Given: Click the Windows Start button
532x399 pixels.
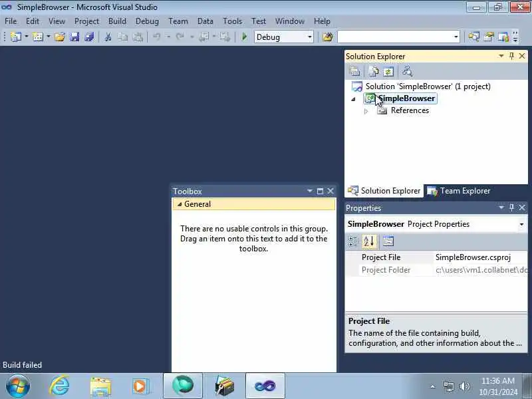Looking at the screenshot, I should (18, 386).
